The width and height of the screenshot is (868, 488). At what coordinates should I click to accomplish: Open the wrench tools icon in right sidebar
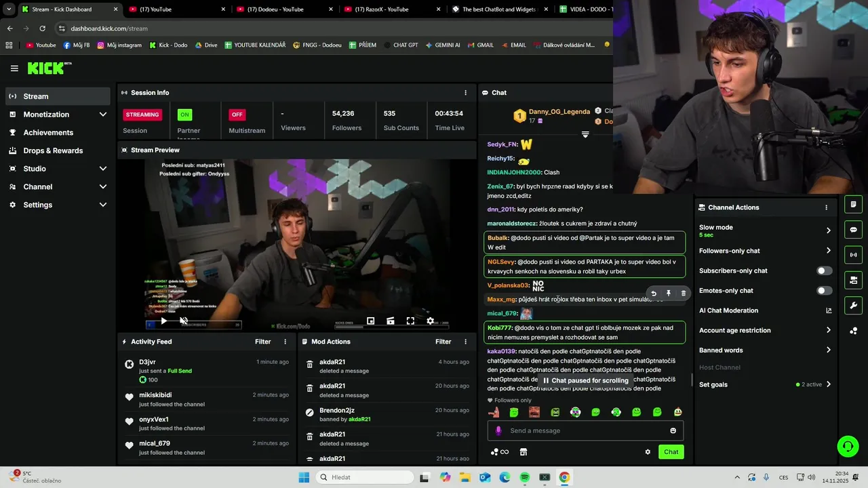[853, 305]
